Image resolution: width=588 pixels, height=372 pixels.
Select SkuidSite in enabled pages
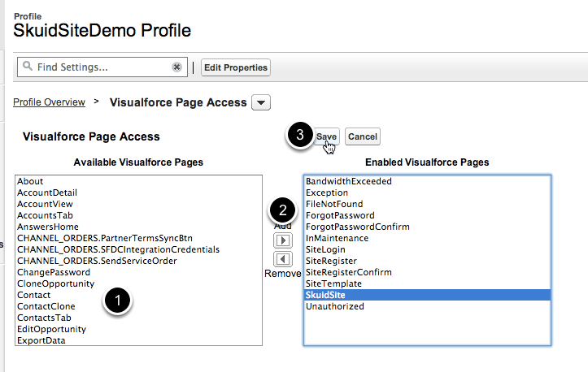[x=325, y=295]
